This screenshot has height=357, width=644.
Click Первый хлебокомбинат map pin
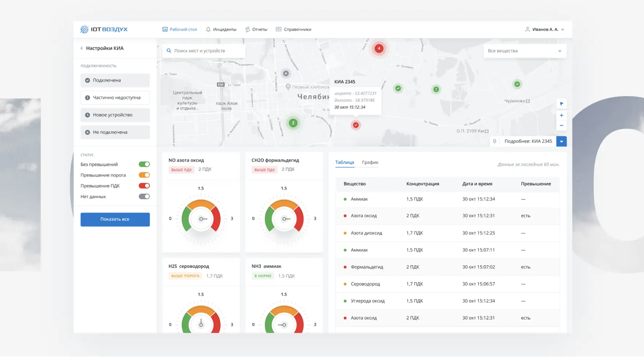(288, 87)
